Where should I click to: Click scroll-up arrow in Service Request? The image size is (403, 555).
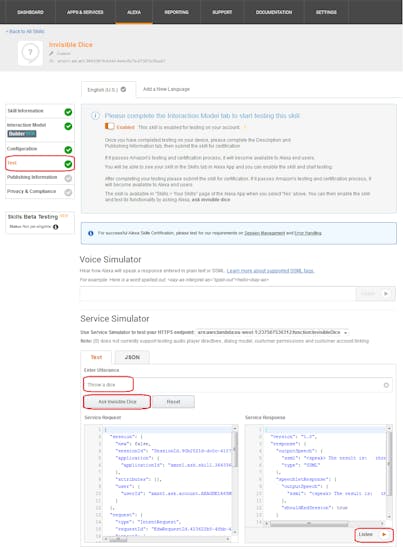point(235,428)
